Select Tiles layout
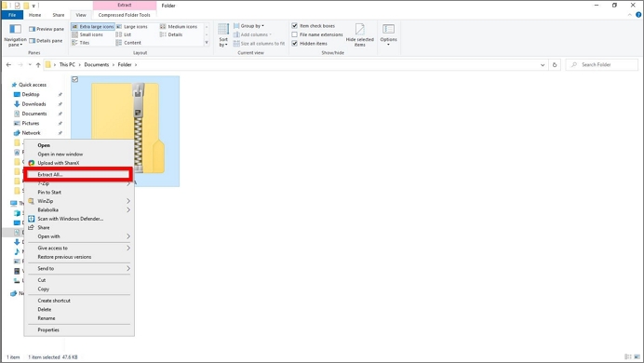Viewport: 644px width, 363px height. pyautogui.click(x=81, y=43)
